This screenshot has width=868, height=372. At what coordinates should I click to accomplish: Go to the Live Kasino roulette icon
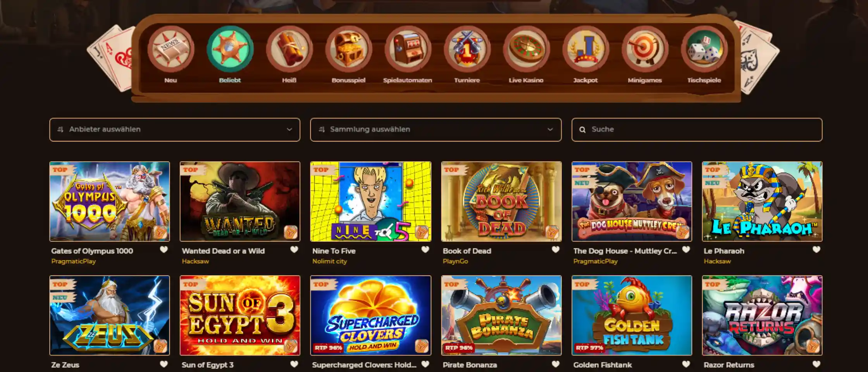526,49
